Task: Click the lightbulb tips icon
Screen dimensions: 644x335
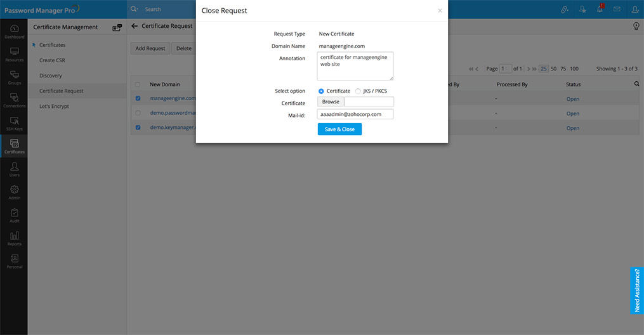Action: point(636,26)
